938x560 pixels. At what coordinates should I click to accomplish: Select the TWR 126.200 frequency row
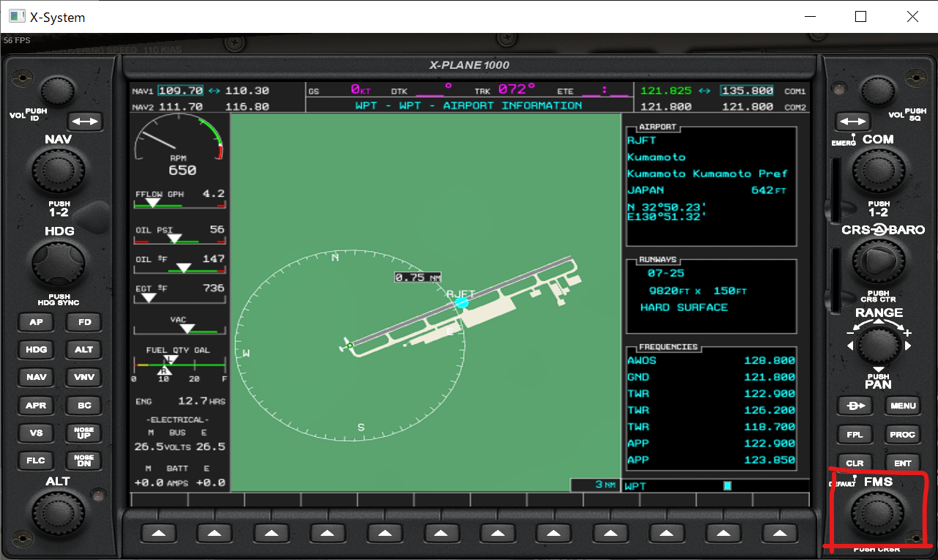tap(711, 410)
